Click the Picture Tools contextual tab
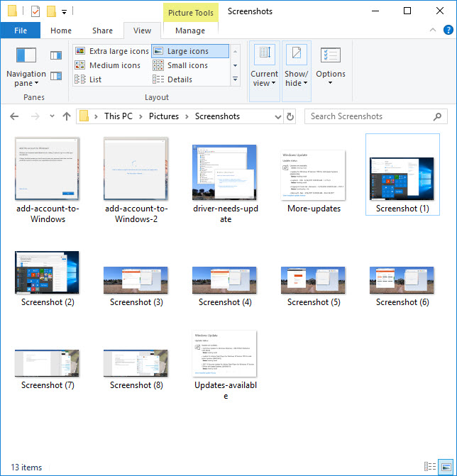The width and height of the screenshot is (457, 476). click(191, 13)
